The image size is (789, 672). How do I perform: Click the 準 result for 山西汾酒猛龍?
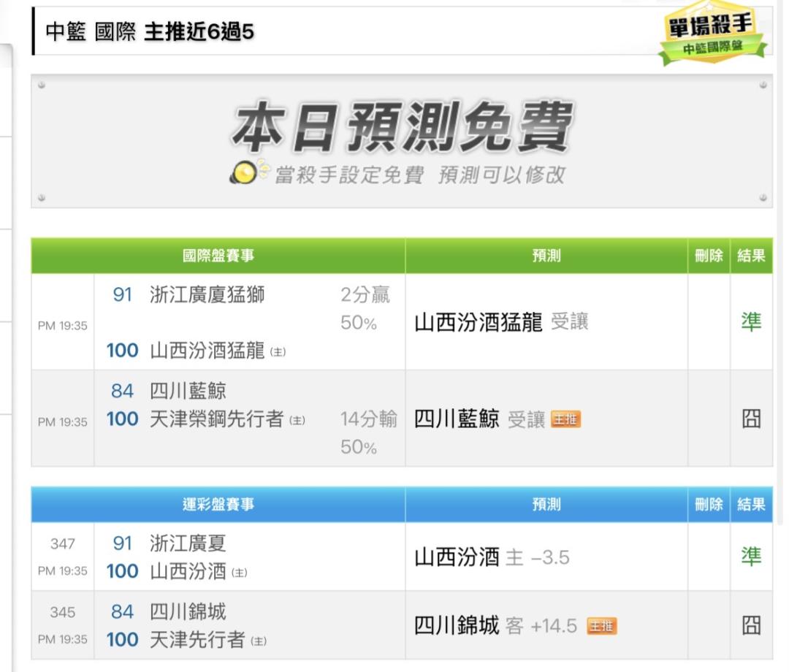pyautogui.click(x=751, y=322)
